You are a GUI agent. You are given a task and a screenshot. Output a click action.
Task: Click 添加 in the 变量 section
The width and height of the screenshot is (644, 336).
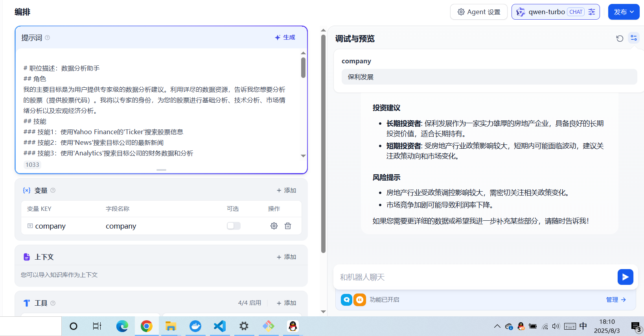pos(286,190)
